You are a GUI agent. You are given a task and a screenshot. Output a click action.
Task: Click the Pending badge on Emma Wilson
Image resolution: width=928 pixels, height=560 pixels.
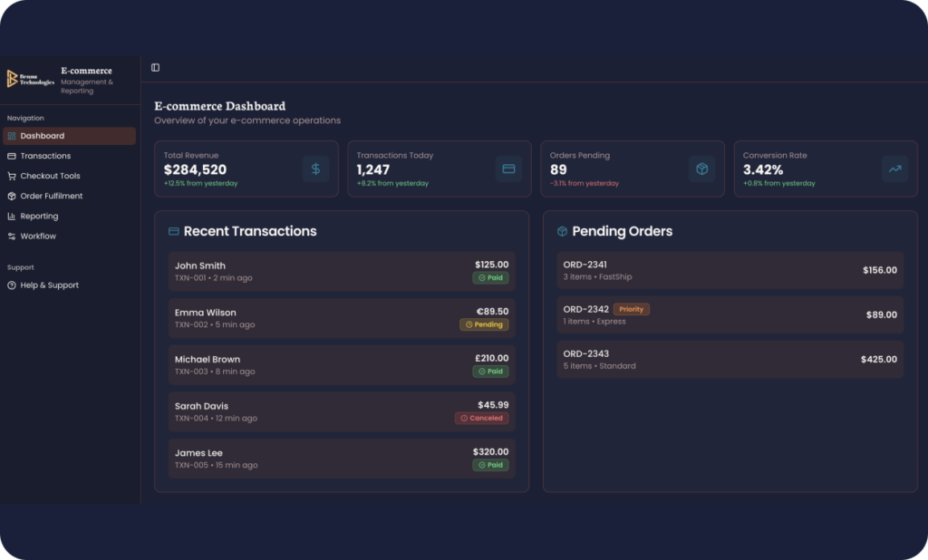pyautogui.click(x=484, y=324)
